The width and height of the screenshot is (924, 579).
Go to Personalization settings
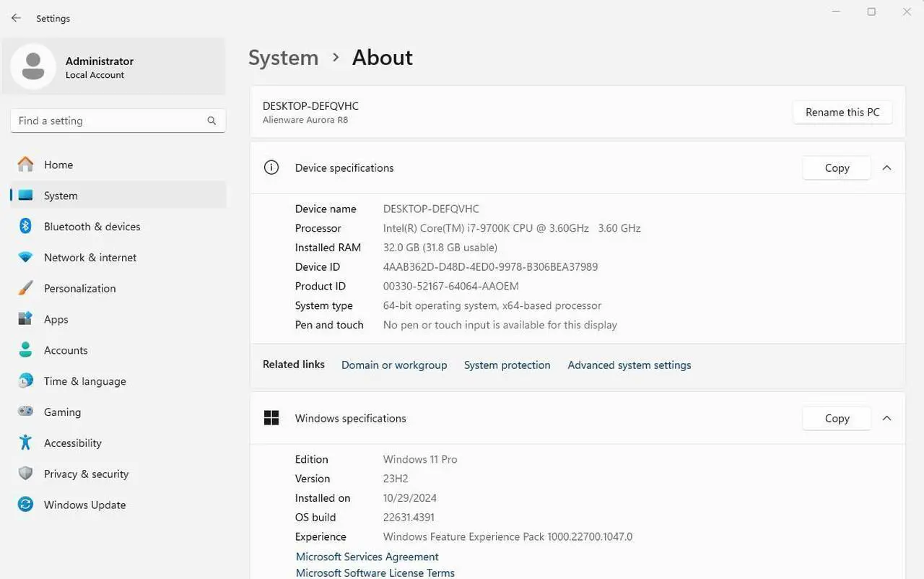tap(118, 288)
